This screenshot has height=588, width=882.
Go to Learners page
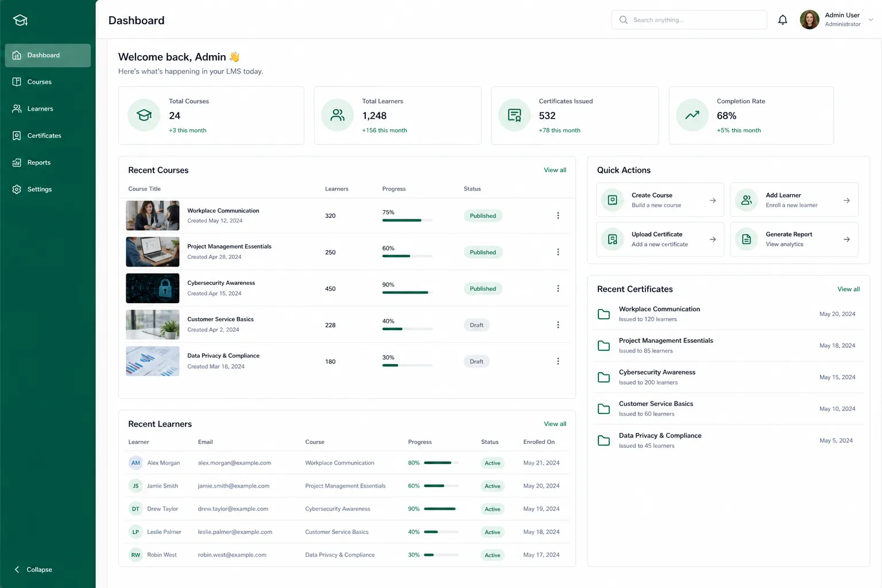tap(48, 109)
